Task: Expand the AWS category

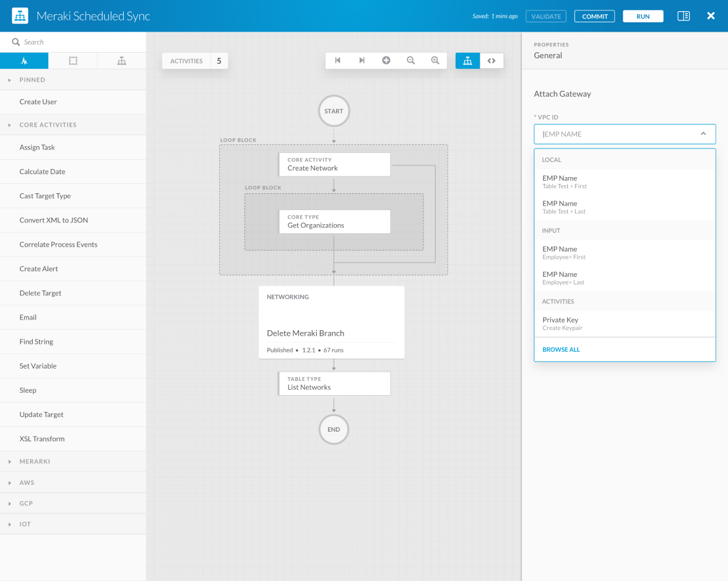Action: point(27,483)
